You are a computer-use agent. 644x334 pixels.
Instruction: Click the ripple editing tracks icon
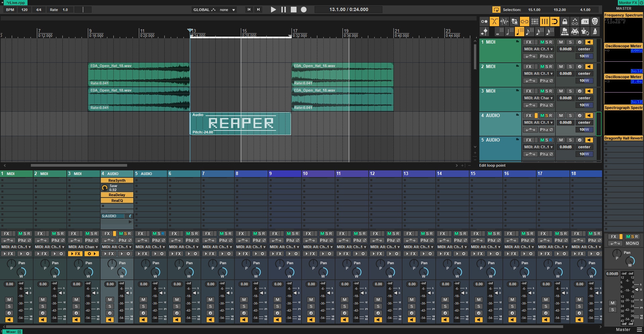(515, 21)
